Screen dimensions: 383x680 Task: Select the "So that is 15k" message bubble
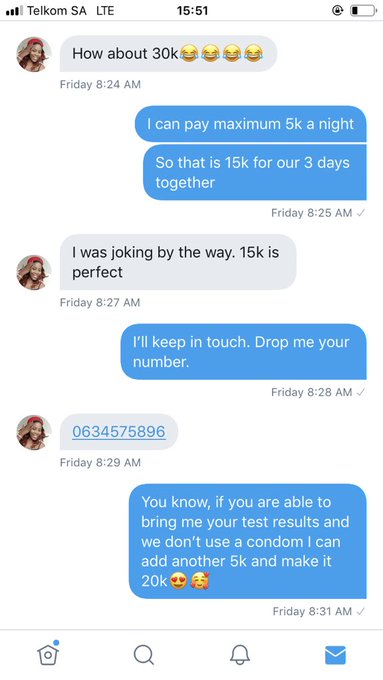255,172
